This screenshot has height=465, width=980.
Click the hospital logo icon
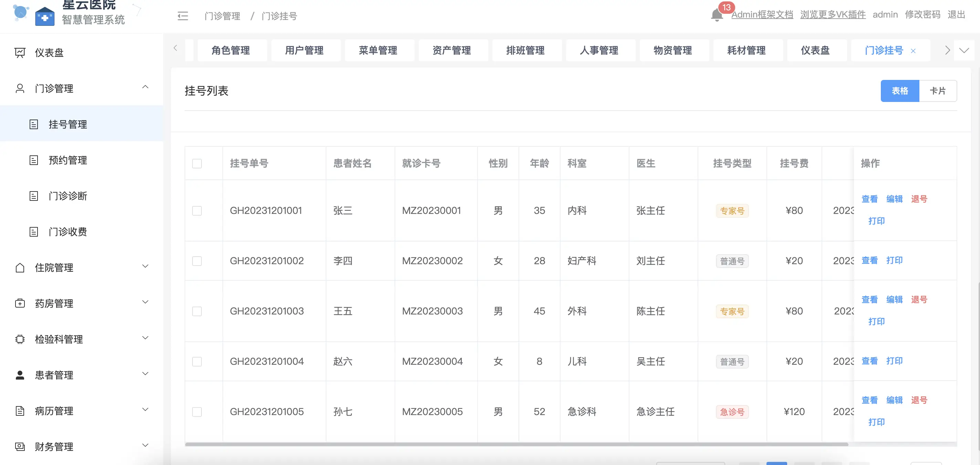(x=44, y=16)
